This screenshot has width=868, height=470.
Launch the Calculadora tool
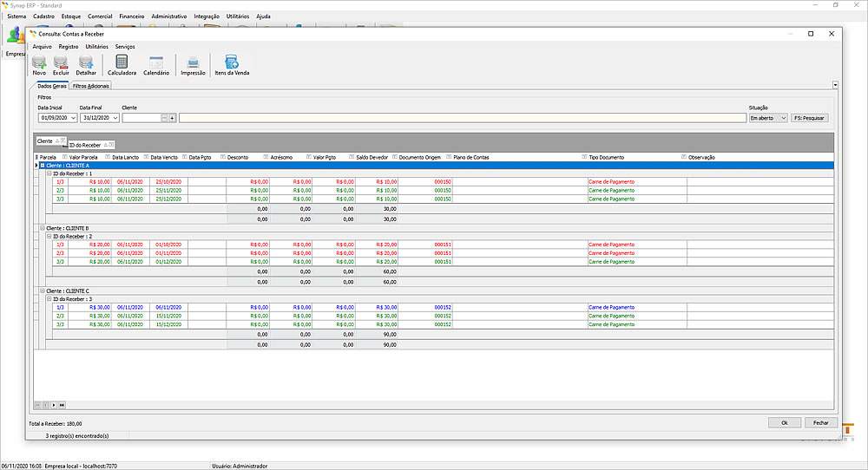122,64
